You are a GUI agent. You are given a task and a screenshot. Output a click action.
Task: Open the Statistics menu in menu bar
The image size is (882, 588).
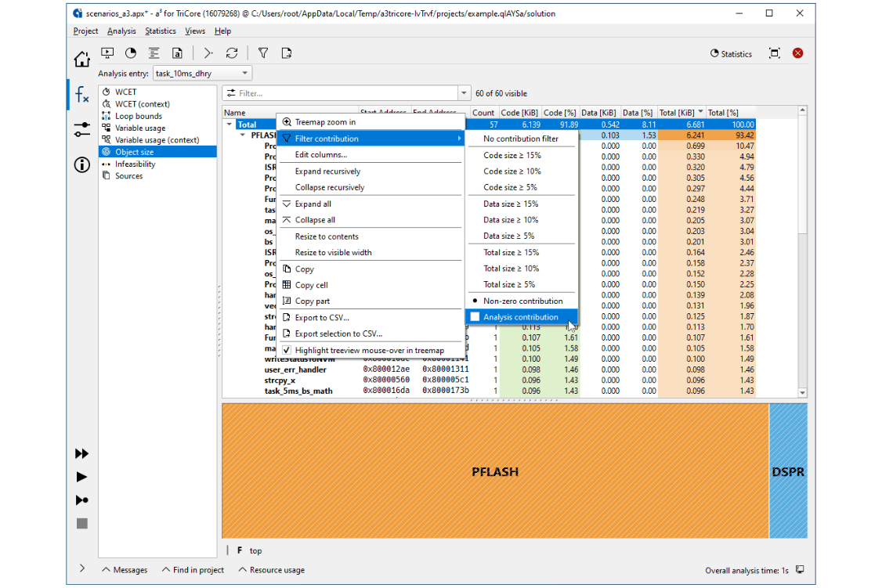tap(160, 31)
